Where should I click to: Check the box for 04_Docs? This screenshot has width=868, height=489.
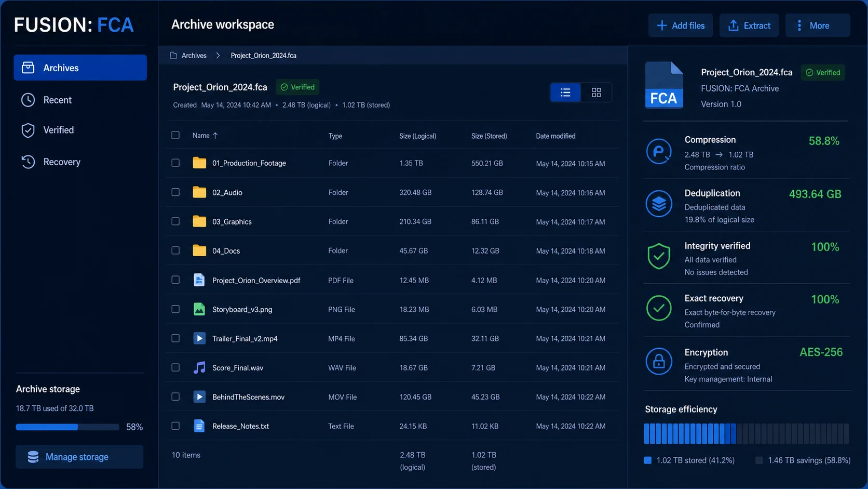tap(175, 250)
